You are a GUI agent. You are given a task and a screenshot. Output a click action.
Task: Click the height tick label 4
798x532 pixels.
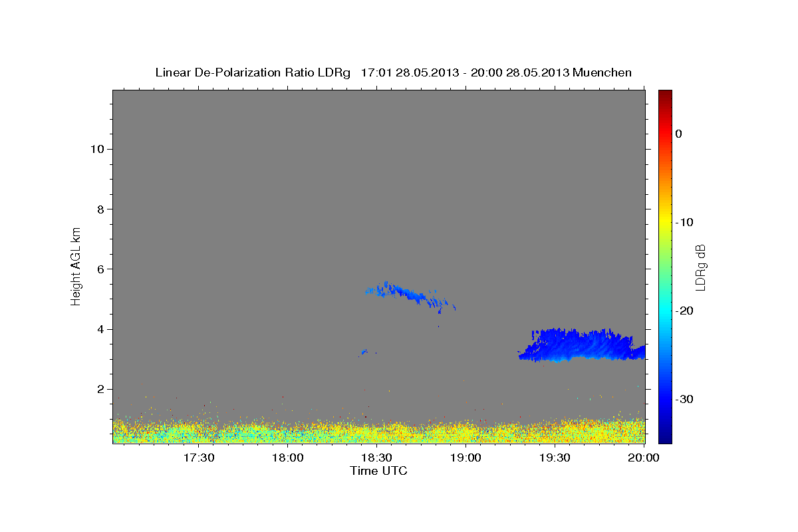99,329
